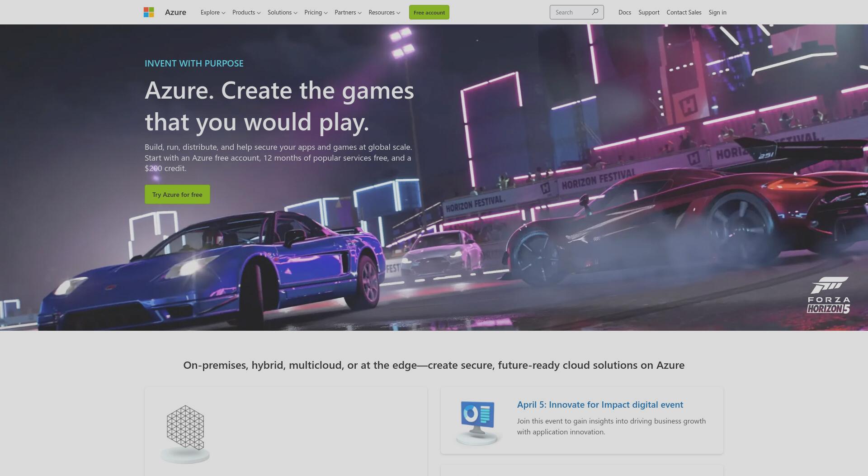Click the INVENT WITH PURPOSE heading text
The height and width of the screenshot is (476, 868).
(194, 63)
